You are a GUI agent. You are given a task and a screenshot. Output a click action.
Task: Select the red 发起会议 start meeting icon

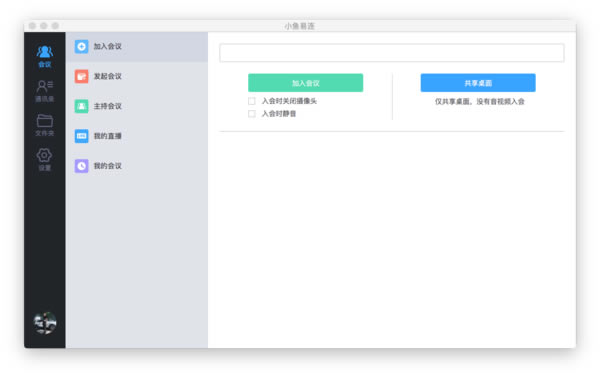pyautogui.click(x=82, y=77)
